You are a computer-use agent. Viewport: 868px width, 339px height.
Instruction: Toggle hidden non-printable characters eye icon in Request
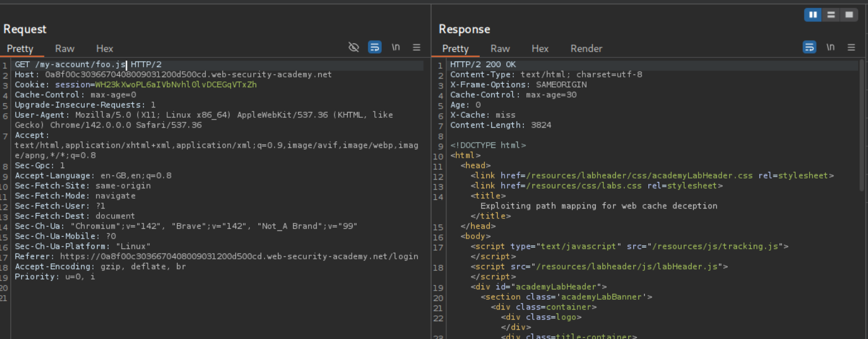[x=354, y=47]
